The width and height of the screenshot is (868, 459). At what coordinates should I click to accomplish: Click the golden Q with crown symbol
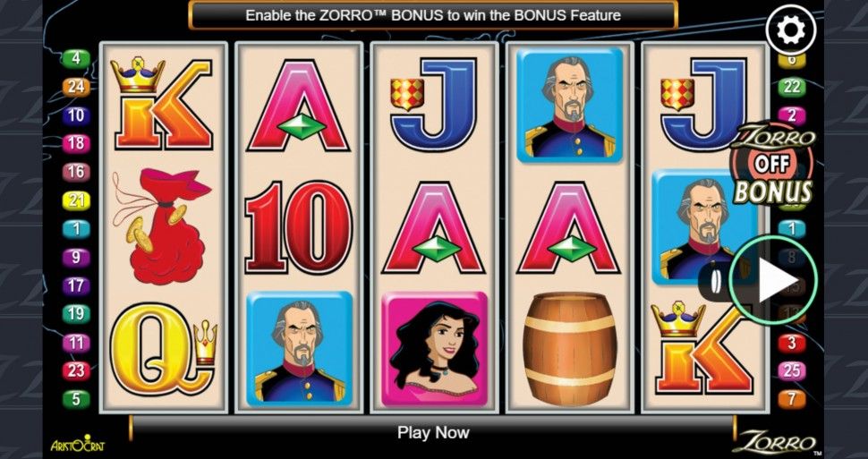(x=164, y=349)
